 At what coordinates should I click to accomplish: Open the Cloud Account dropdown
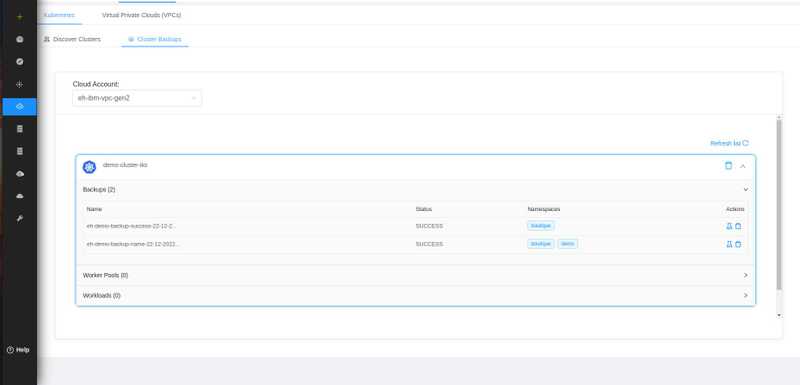[x=137, y=98]
